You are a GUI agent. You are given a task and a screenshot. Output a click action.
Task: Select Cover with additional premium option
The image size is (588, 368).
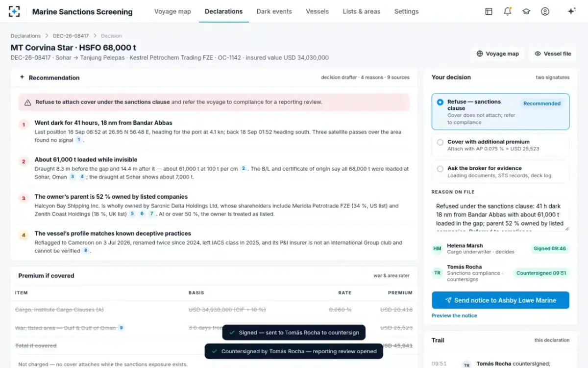[500, 145]
